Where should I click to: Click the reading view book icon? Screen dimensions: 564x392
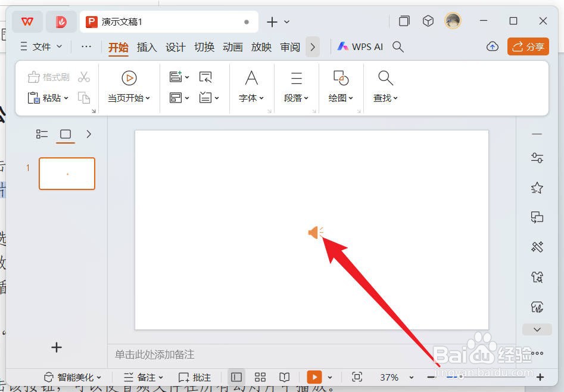pyautogui.click(x=284, y=377)
